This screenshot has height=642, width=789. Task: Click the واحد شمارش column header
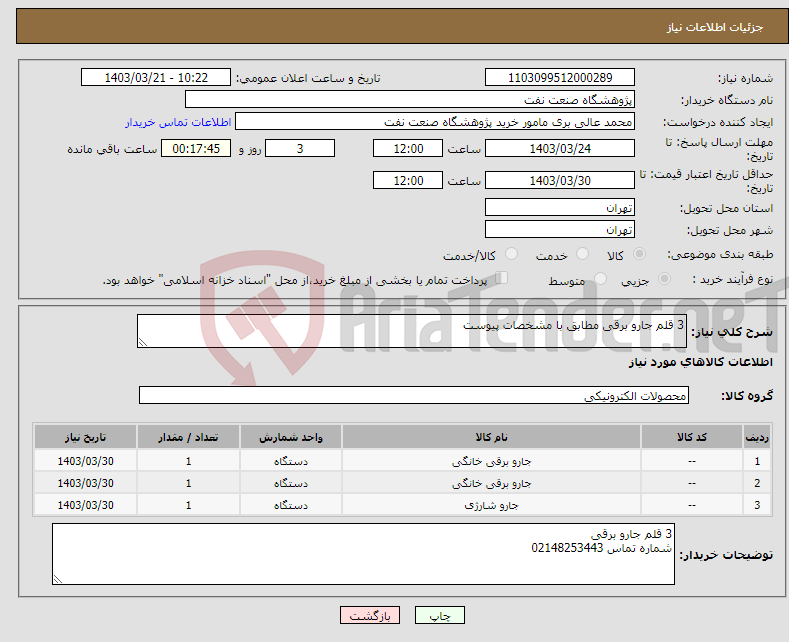(291, 437)
